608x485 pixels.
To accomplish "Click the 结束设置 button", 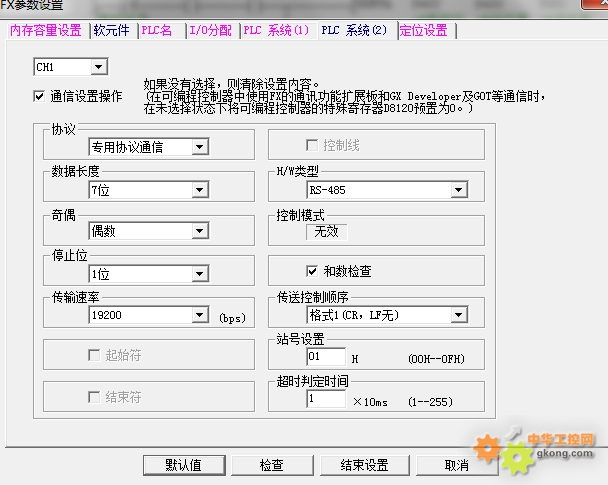I will 364,465.
